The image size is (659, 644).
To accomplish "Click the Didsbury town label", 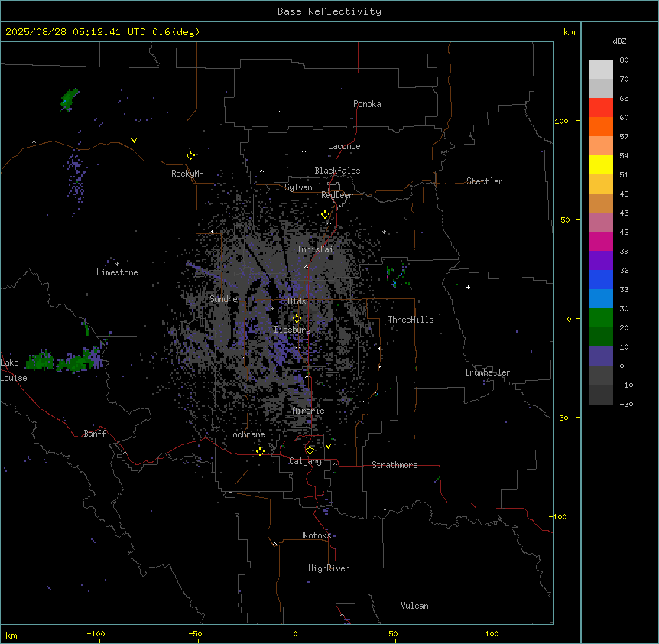I will pyautogui.click(x=293, y=330).
